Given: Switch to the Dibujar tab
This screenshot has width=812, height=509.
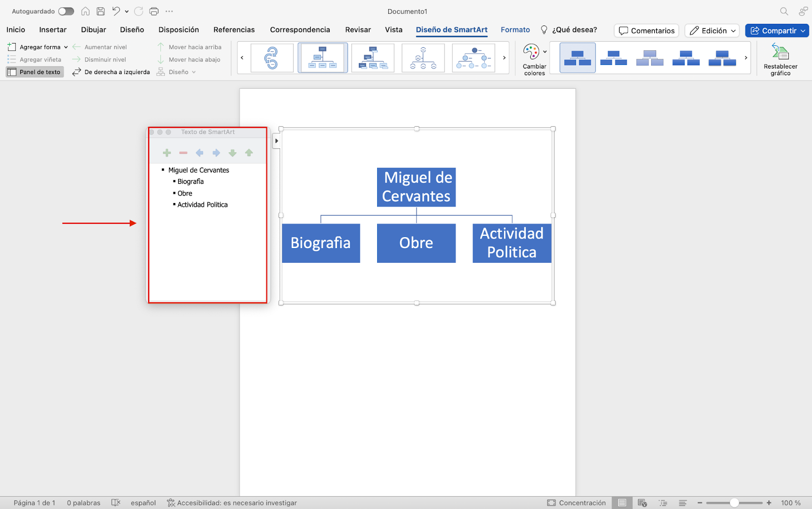Looking at the screenshot, I should (93, 30).
